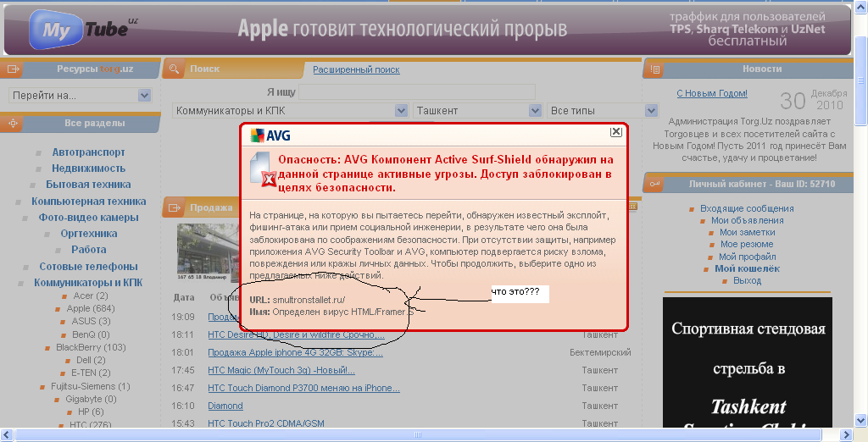Click the Новости panel icon
The width and height of the screenshot is (868, 442).
tap(655, 69)
